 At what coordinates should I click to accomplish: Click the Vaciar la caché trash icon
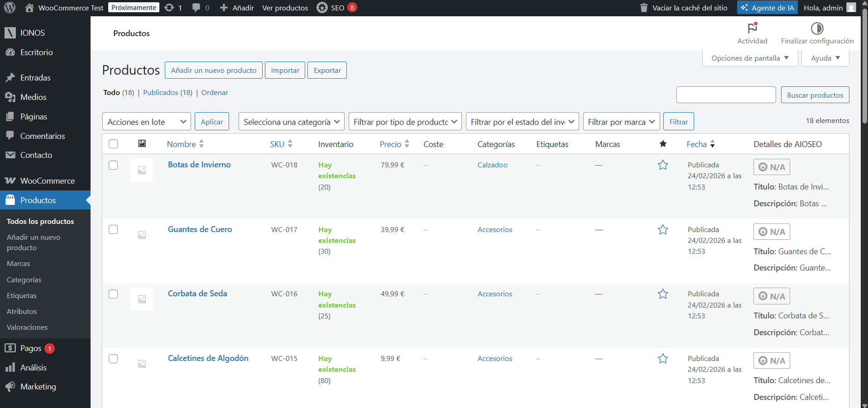pyautogui.click(x=644, y=8)
